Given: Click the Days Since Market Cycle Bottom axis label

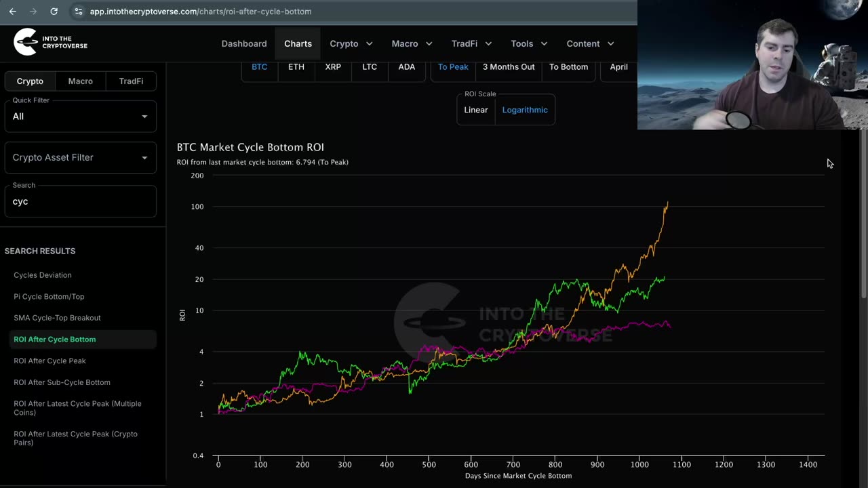Looking at the screenshot, I should click(x=518, y=476).
